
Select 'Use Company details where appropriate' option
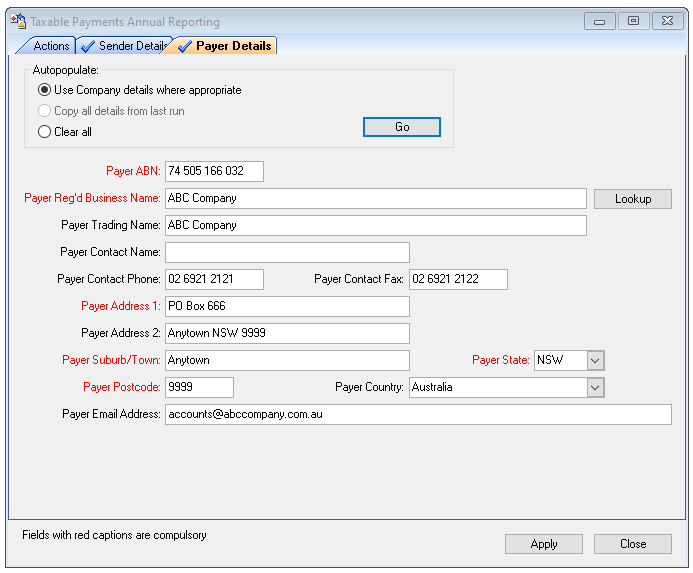[44, 90]
